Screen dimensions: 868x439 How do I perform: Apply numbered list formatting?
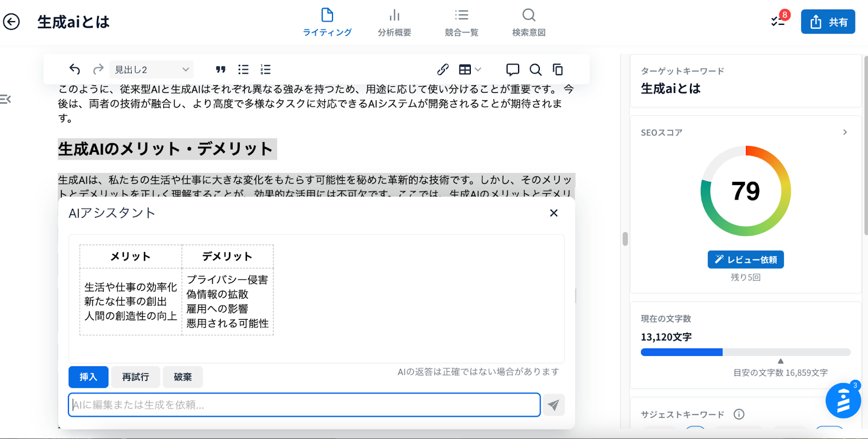click(265, 69)
